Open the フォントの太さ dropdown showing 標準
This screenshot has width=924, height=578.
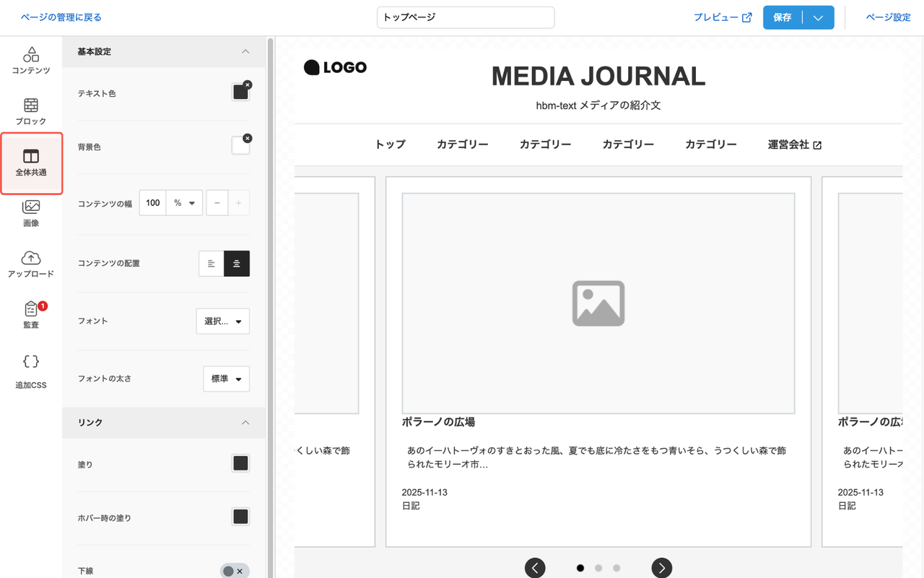pyautogui.click(x=226, y=379)
